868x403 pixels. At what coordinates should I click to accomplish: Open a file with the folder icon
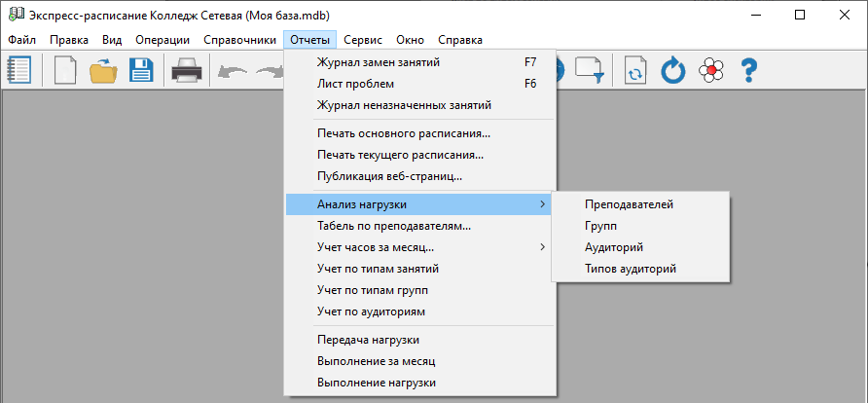click(x=102, y=71)
